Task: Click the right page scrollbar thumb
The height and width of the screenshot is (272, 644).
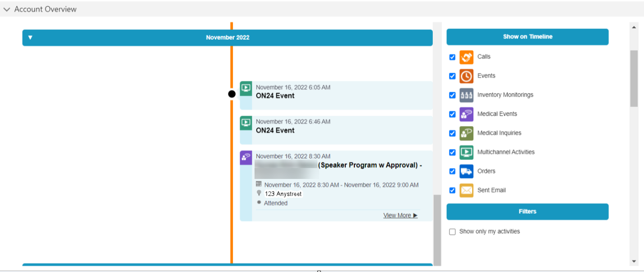Action: coord(634,78)
